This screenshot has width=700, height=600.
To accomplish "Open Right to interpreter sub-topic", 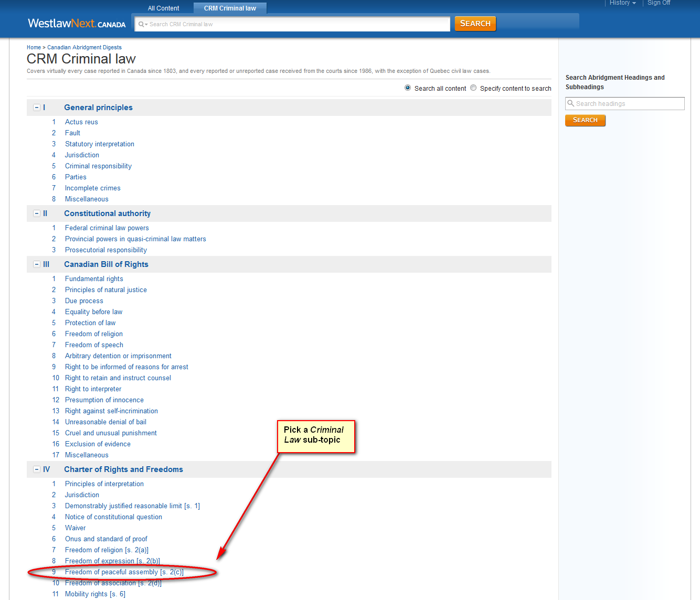I will coord(93,389).
